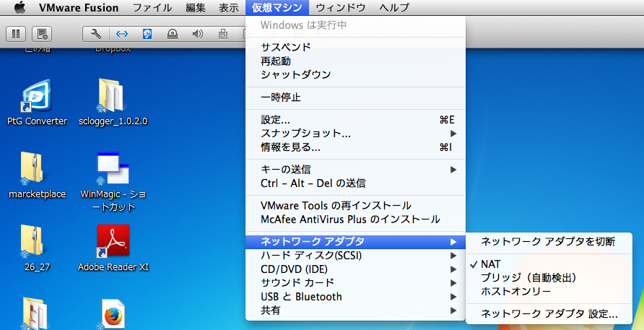644x330 pixels.
Task: Open the ウィンドウ menu
Action: (x=341, y=7)
